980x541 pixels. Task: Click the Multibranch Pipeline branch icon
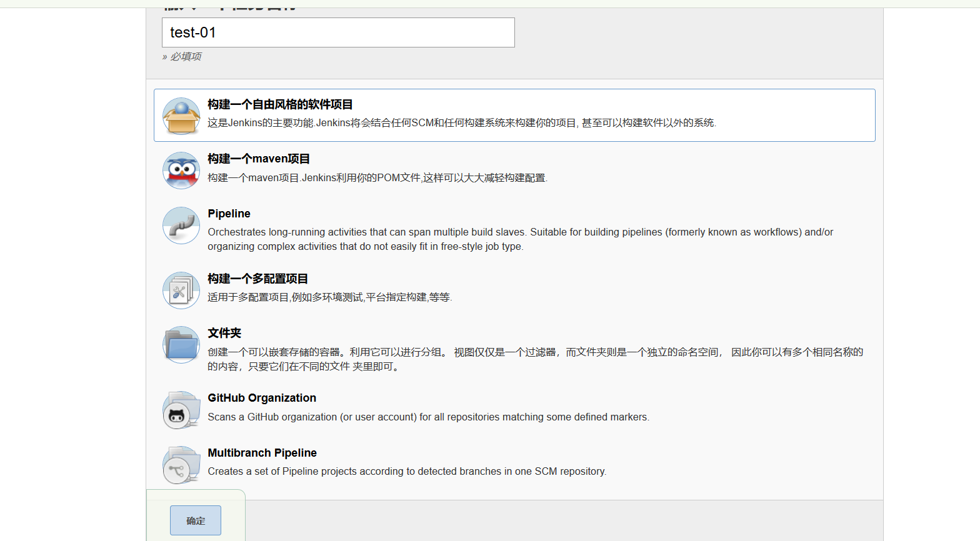point(181,464)
